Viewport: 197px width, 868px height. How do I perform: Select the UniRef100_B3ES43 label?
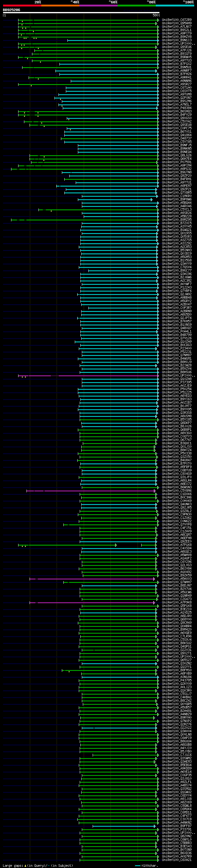tap(177, 846)
